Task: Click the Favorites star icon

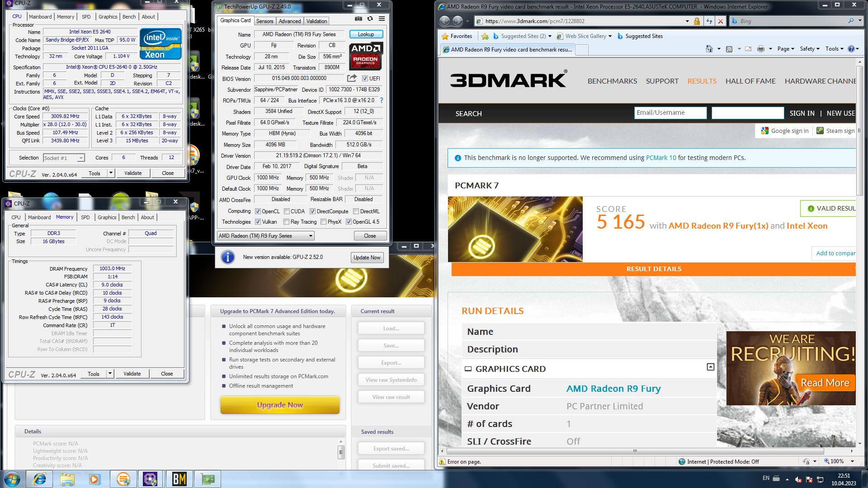Action: pos(445,36)
